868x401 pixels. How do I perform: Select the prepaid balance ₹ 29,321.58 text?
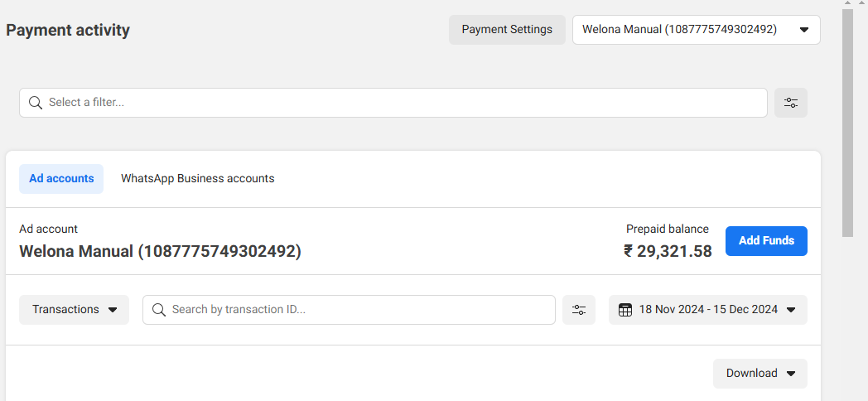(x=668, y=251)
